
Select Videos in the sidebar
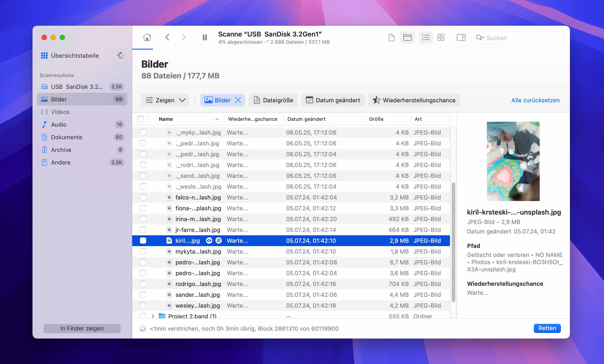point(82,112)
